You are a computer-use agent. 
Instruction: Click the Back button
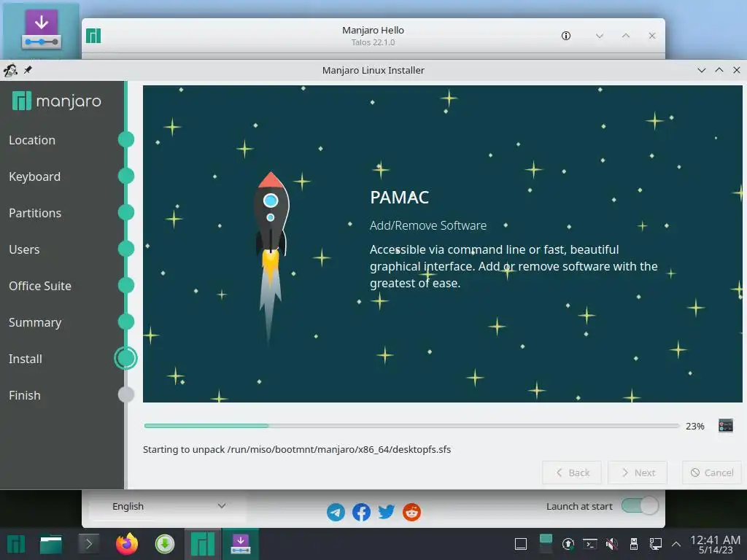tap(572, 472)
